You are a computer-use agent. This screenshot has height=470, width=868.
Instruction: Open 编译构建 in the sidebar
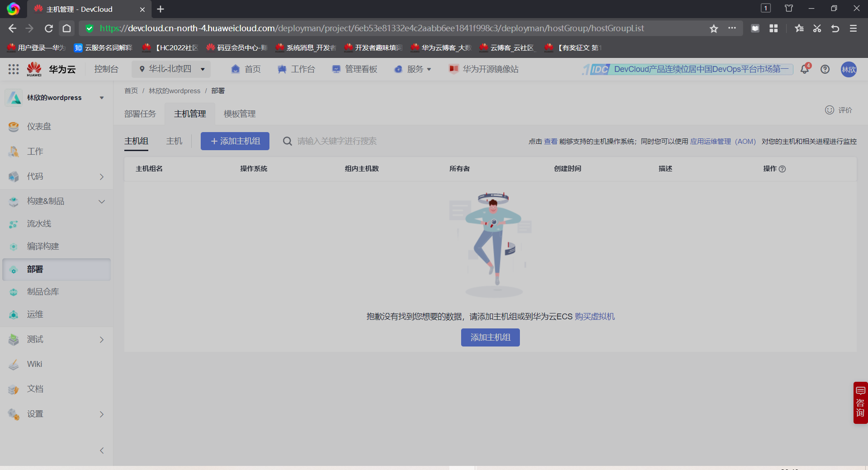coord(57,247)
